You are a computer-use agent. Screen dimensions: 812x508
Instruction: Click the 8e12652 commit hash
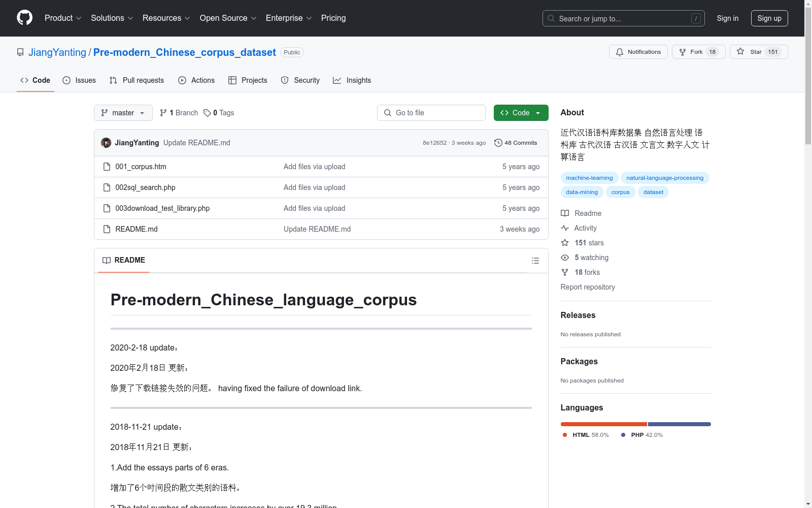[x=435, y=143]
